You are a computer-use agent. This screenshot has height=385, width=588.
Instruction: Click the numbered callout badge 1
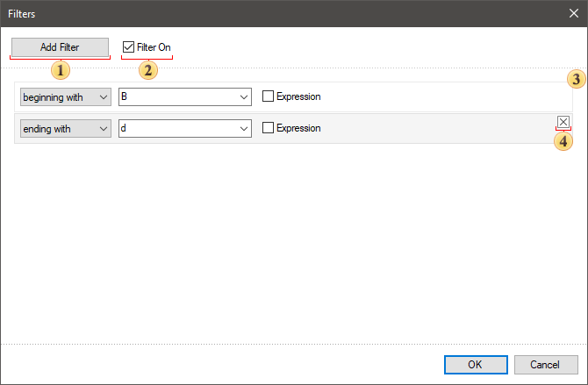(61, 69)
